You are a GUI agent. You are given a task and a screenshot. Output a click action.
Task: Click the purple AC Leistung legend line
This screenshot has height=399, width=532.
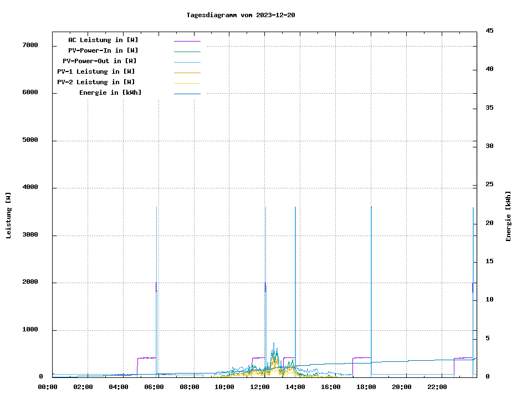coord(187,41)
